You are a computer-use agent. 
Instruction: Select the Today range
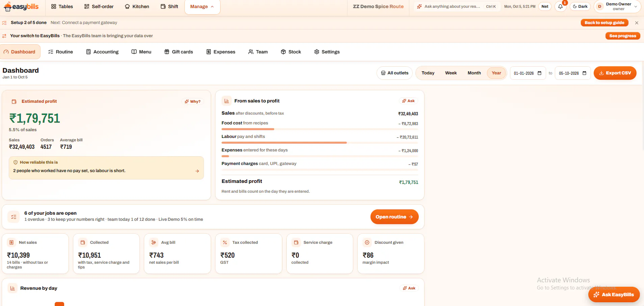428,73
